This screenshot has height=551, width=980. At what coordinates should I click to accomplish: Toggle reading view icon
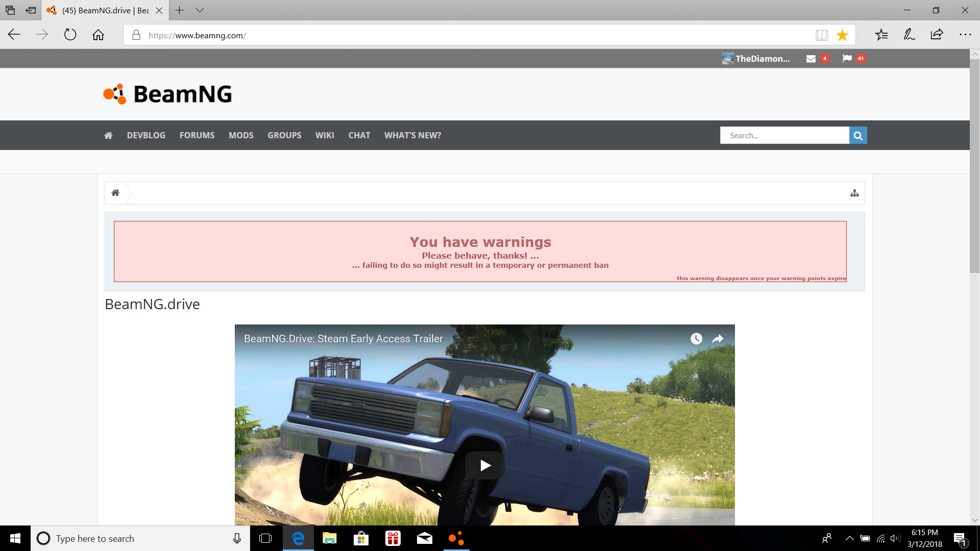(x=822, y=35)
